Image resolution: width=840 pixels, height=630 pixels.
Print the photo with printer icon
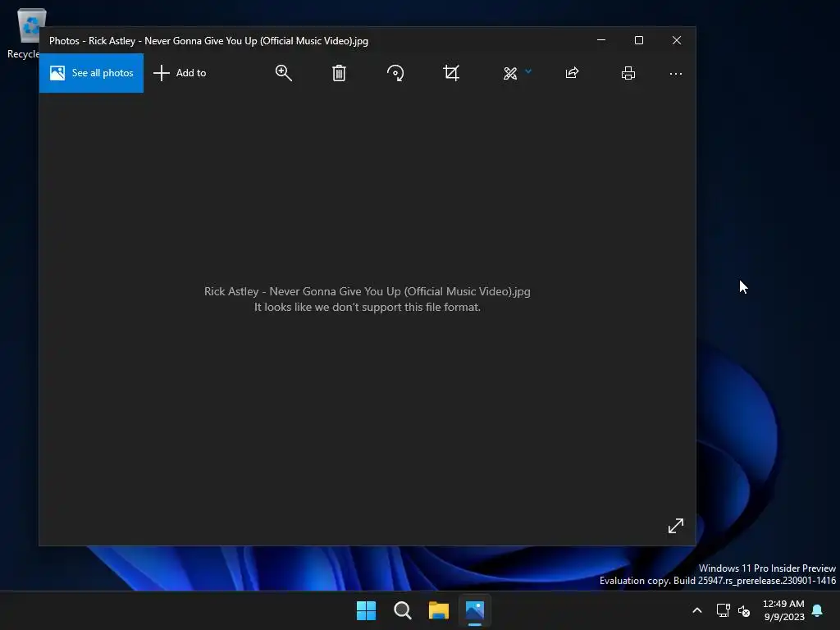pyautogui.click(x=628, y=73)
